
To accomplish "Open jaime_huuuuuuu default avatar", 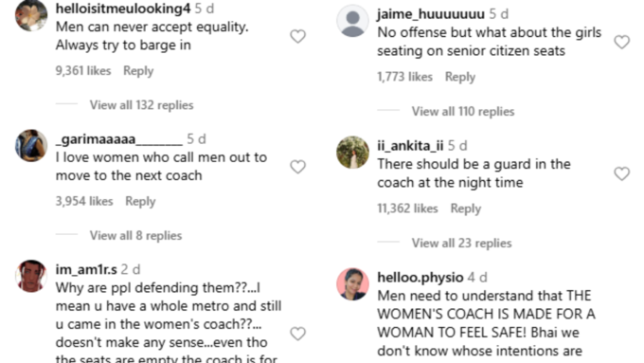I will pyautogui.click(x=353, y=22).
